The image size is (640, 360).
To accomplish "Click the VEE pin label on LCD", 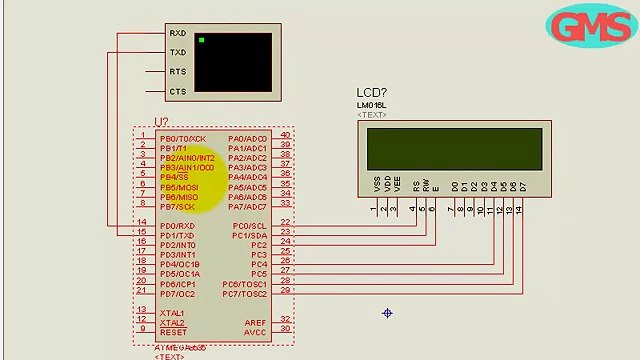I will click(397, 184).
